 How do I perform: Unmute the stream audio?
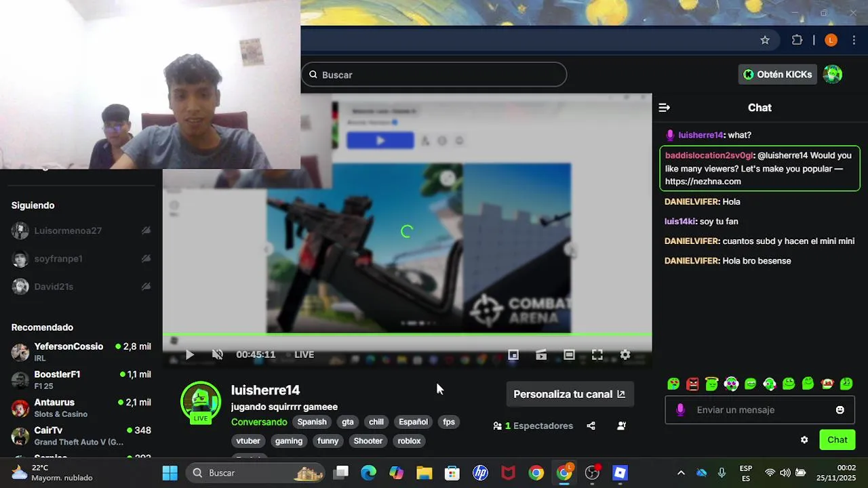click(x=218, y=354)
